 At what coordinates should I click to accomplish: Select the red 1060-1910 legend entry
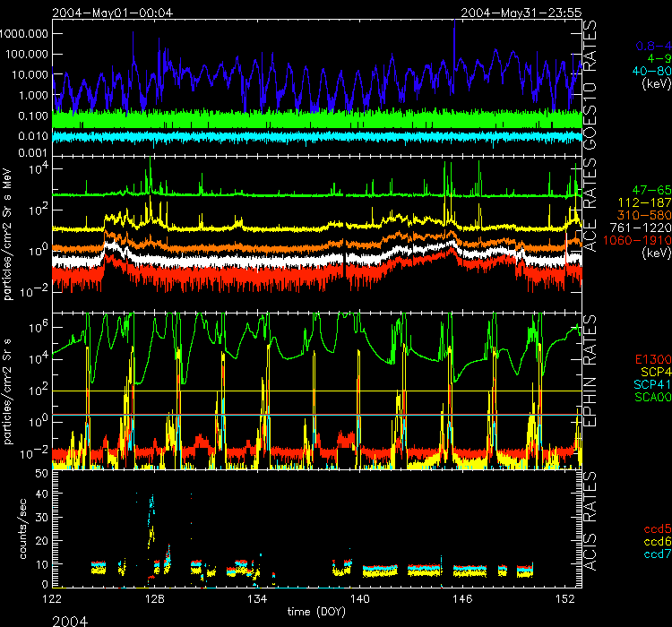(x=639, y=241)
